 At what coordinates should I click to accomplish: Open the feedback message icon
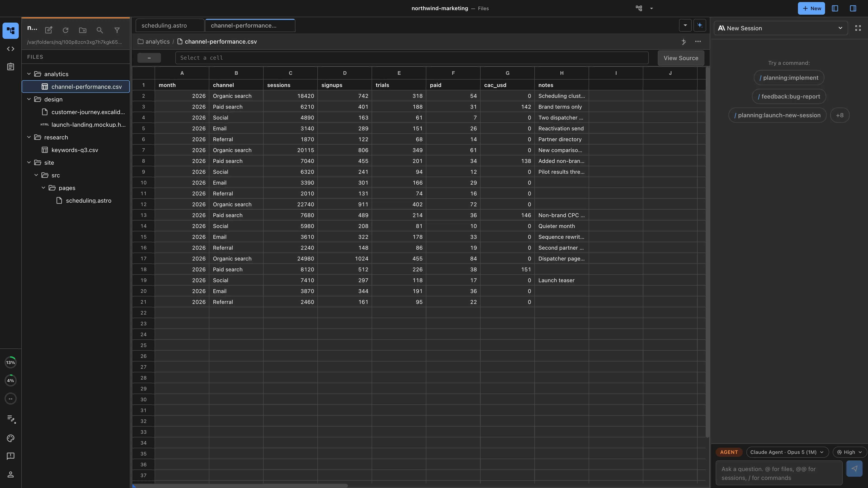click(10, 456)
